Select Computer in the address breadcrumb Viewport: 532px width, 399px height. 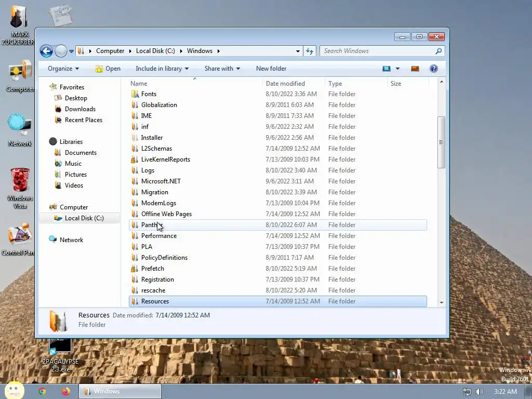(x=110, y=51)
